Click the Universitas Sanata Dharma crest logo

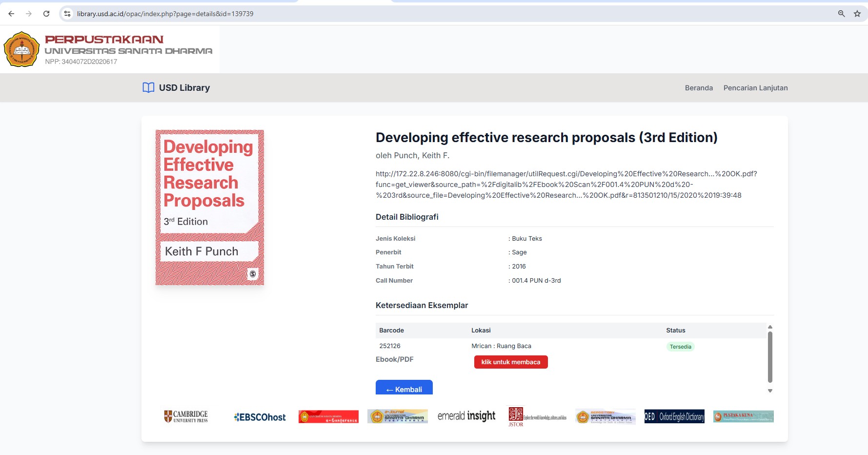[x=21, y=49]
